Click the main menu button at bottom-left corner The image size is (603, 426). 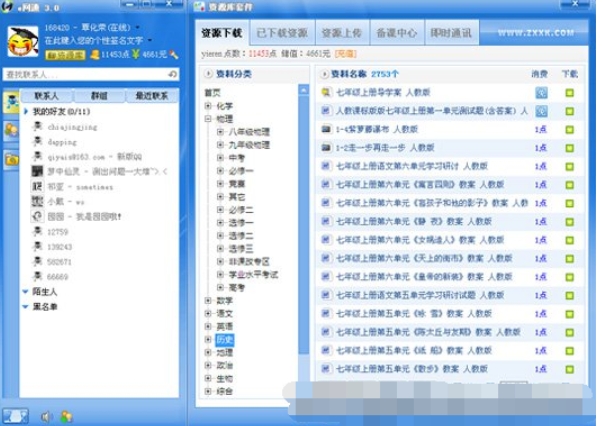click(x=15, y=416)
